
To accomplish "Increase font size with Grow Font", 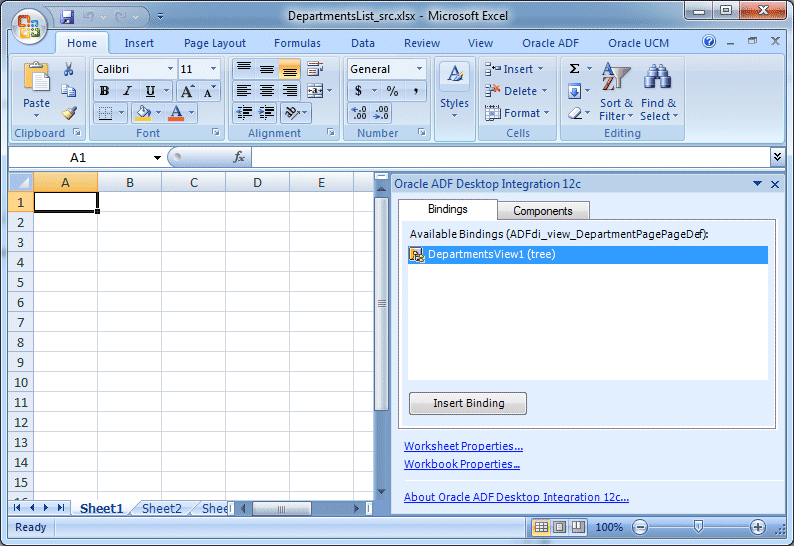I will [x=187, y=91].
